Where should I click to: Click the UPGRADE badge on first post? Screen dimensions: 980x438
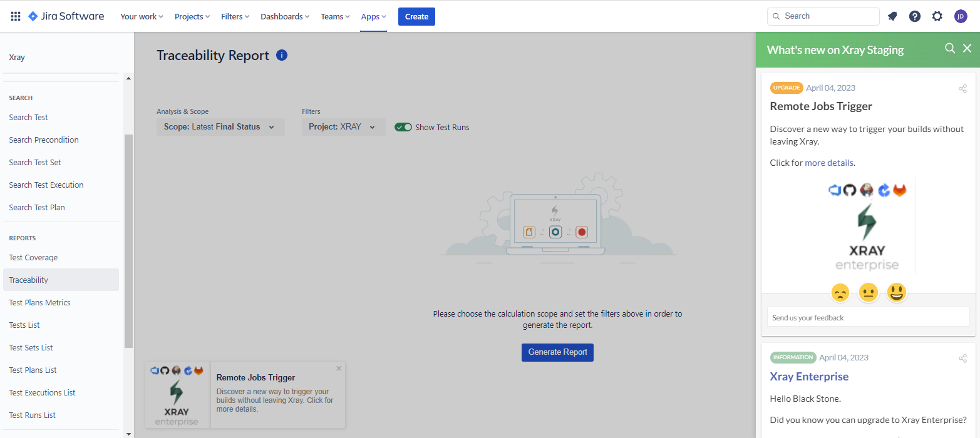787,88
